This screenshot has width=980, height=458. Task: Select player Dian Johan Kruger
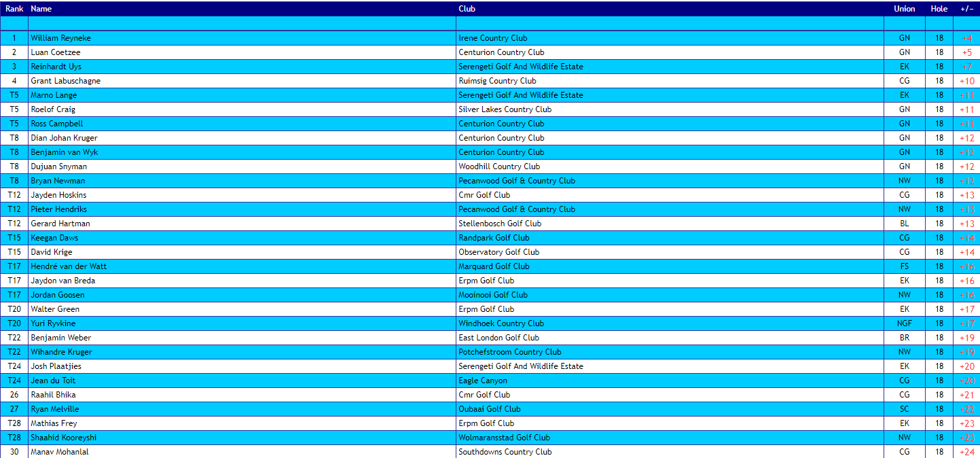(64, 138)
